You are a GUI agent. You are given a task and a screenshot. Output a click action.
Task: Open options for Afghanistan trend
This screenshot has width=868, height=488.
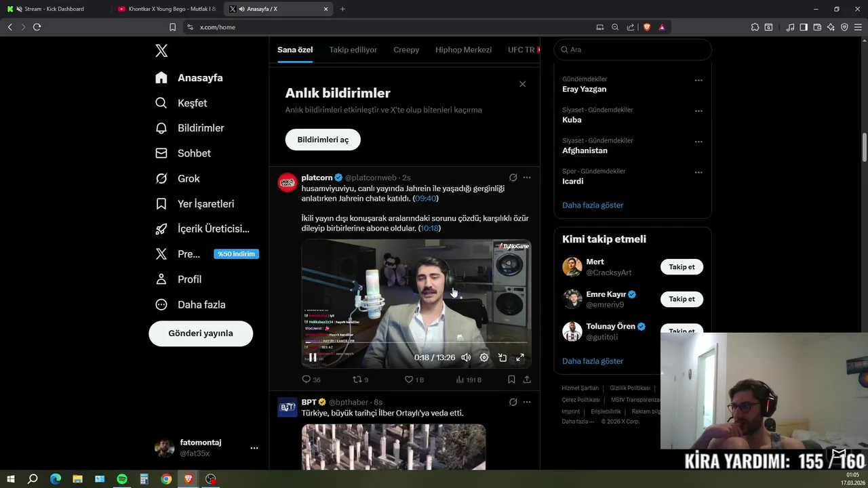[x=698, y=142]
